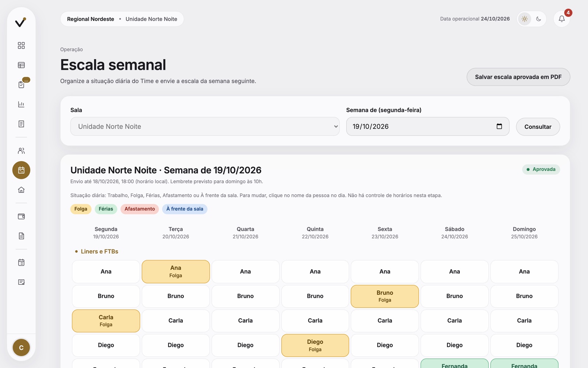Toggle Carla's Folga on Segunda
588x368 pixels.
(x=106, y=321)
